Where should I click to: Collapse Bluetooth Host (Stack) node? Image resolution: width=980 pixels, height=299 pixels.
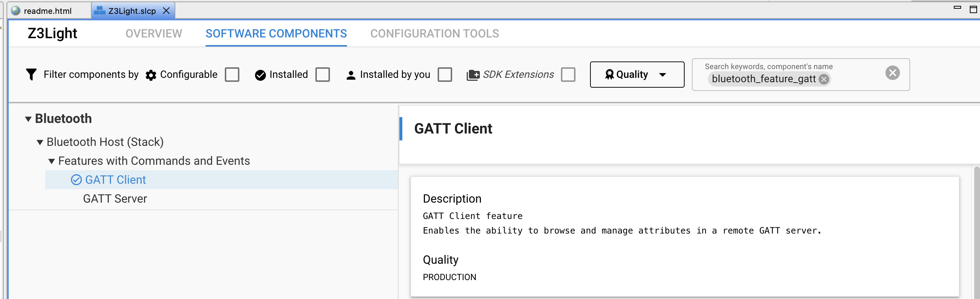point(40,143)
